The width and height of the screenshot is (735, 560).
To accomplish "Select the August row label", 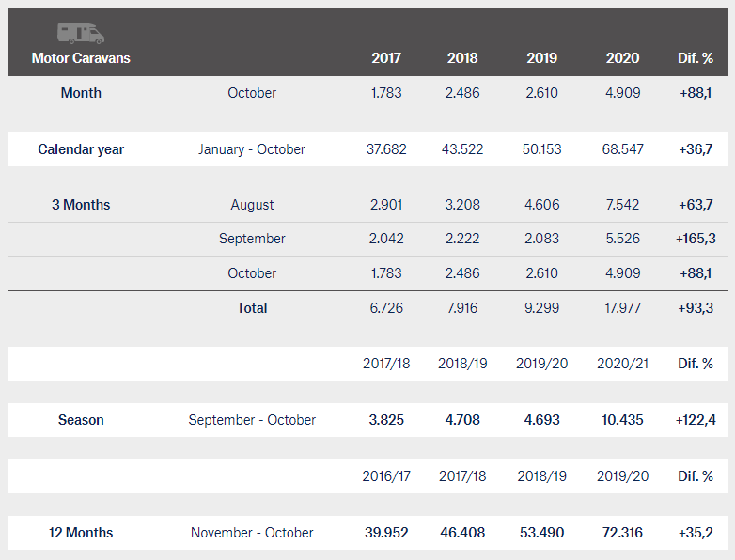I will coord(252,205).
